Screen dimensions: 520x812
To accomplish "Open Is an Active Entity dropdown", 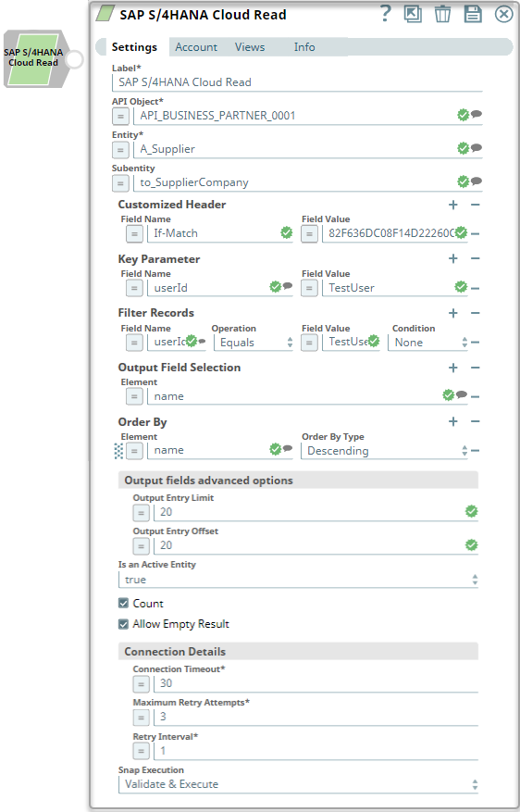I will pos(298,580).
